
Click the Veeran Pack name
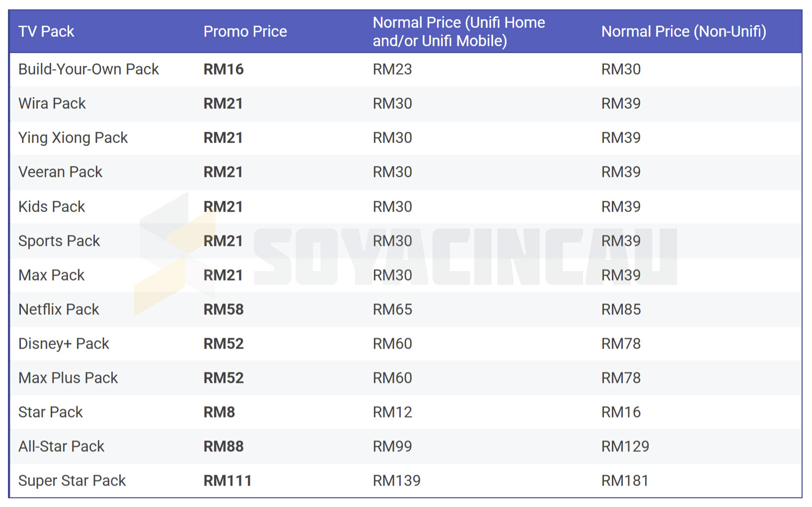coord(60,172)
